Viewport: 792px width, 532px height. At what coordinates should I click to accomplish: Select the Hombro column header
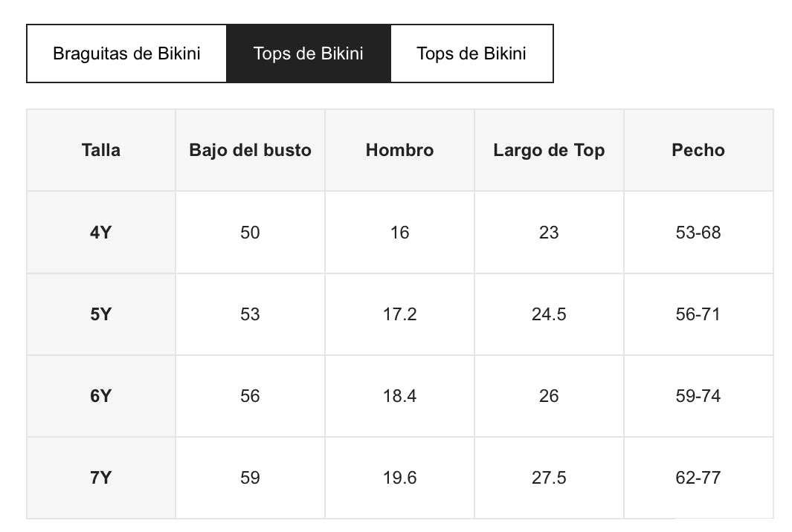click(399, 150)
